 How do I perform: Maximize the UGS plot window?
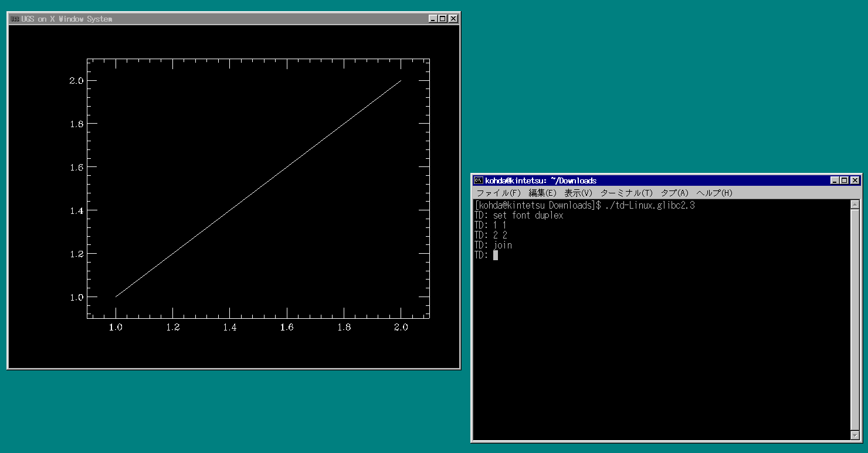click(443, 19)
